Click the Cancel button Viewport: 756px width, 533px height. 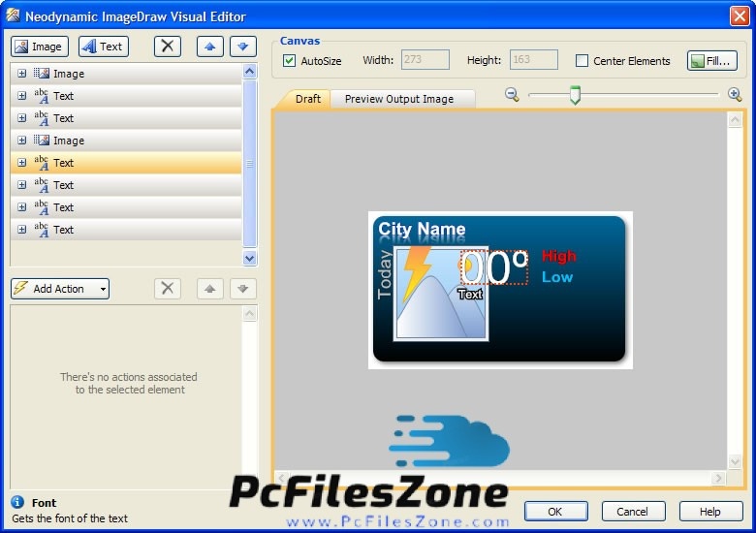point(633,512)
